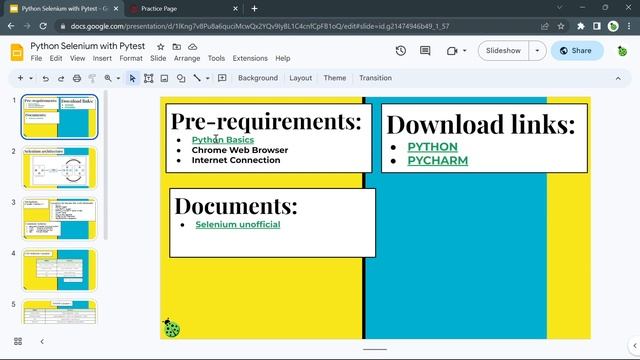Click the Google Slides home logo
Screen dimensions: 640x360
[17, 52]
